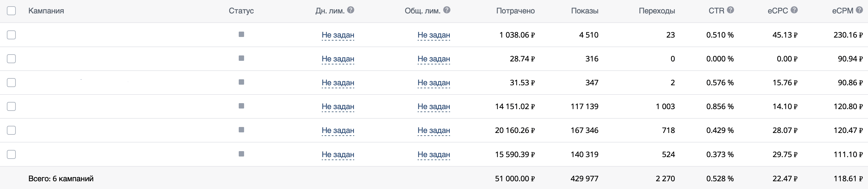The width and height of the screenshot is (868, 189).
Task: Open daily limit link in last campaign row
Action: click(x=338, y=154)
